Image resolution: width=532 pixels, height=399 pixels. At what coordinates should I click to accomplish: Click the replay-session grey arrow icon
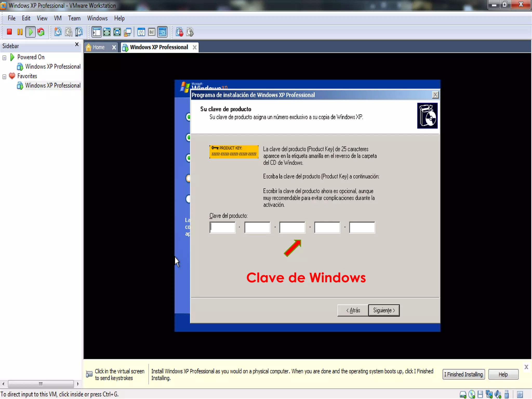190,32
